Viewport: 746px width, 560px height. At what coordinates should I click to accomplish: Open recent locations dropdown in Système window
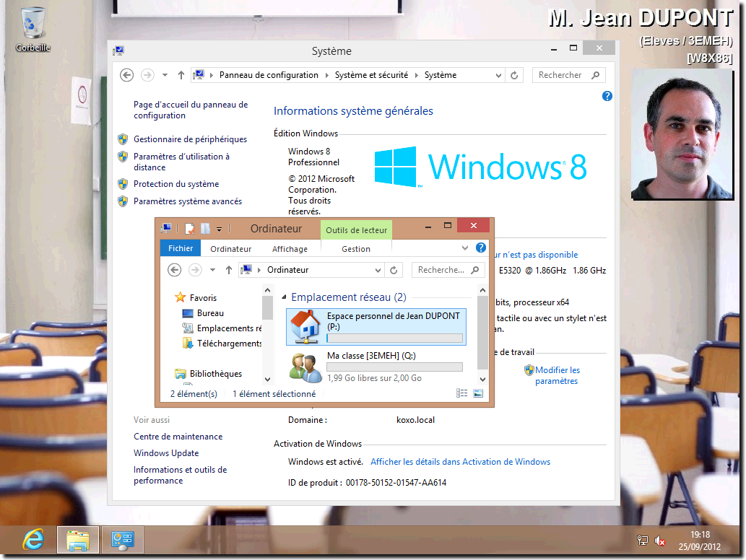(165, 75)
